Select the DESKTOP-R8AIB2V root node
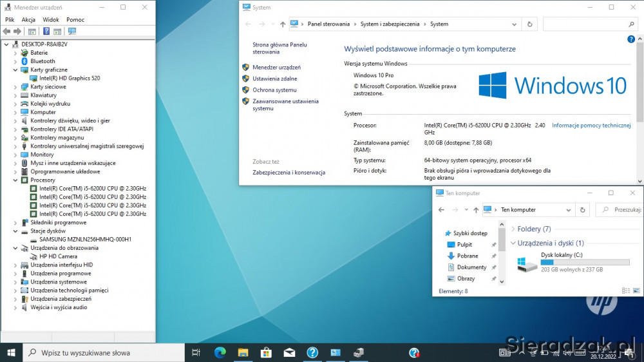The height and width of the screenshot is (362, 644). tap(44, 44)
